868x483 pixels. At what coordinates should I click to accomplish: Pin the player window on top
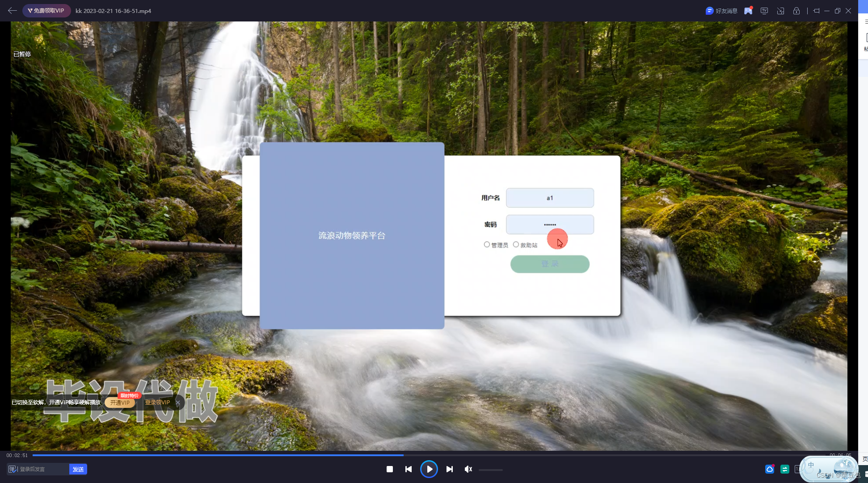click(x=816, y=11)
